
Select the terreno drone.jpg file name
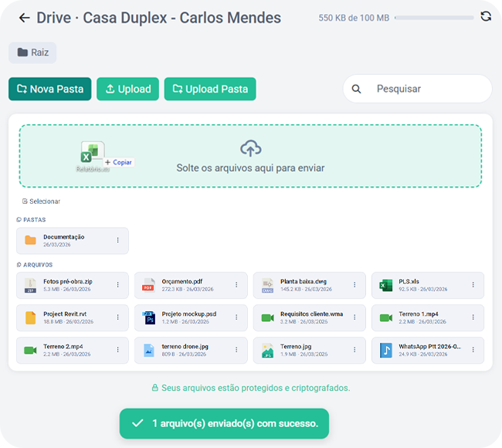185,347
